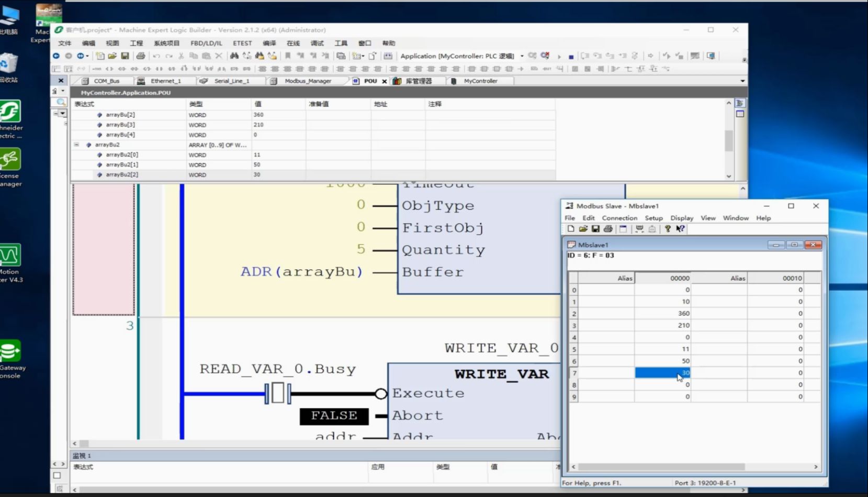The height and width of the screenshot is (497, 868).
Task: Switch to the Modbus_Manager tab
Action: pos(308,81)
